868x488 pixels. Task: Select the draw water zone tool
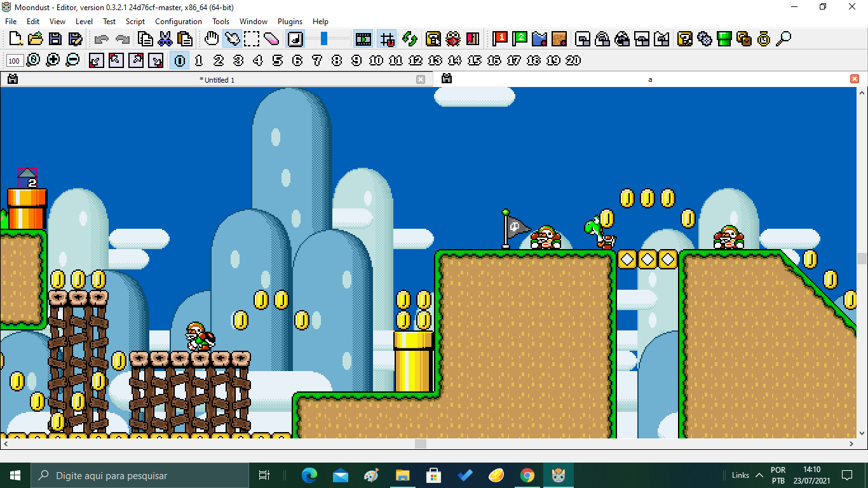click(539, 39)
